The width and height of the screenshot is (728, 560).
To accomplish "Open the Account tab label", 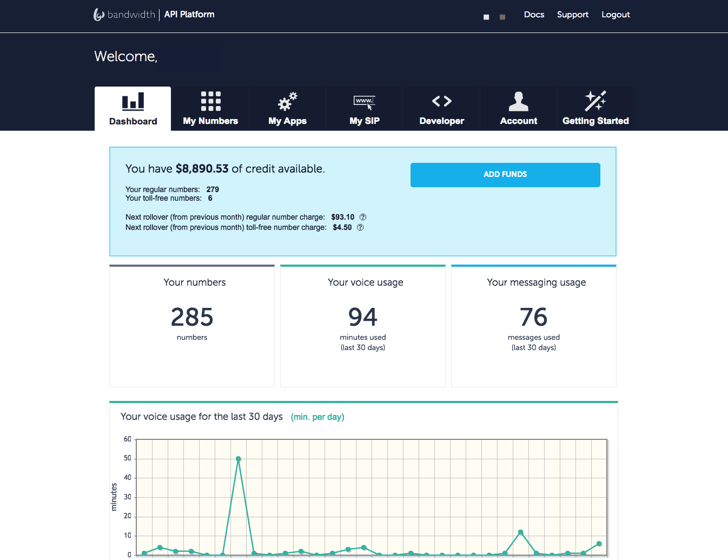I will 519,121.
